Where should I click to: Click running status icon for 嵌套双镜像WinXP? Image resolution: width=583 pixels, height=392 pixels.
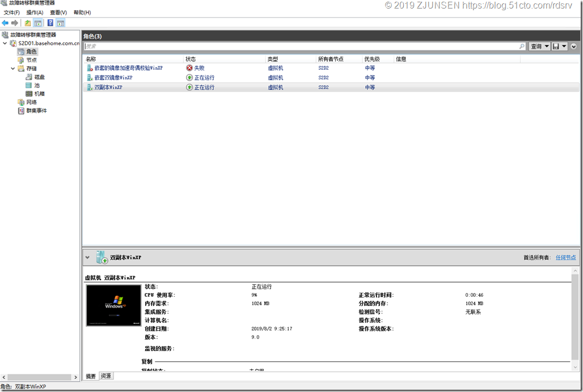189,78
